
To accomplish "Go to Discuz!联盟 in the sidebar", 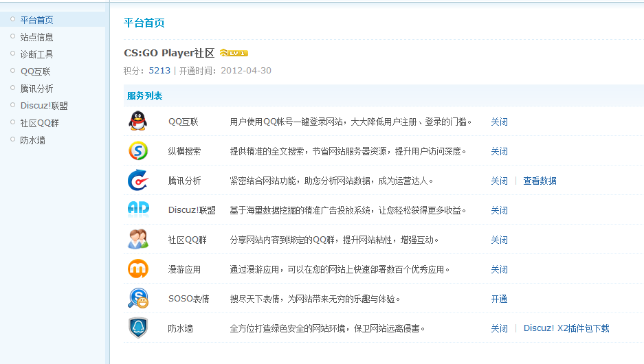I will [x=44, y=106].
